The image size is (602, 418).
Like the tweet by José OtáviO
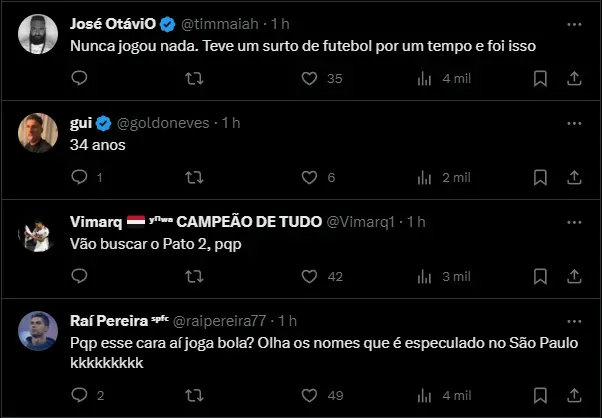310,78
